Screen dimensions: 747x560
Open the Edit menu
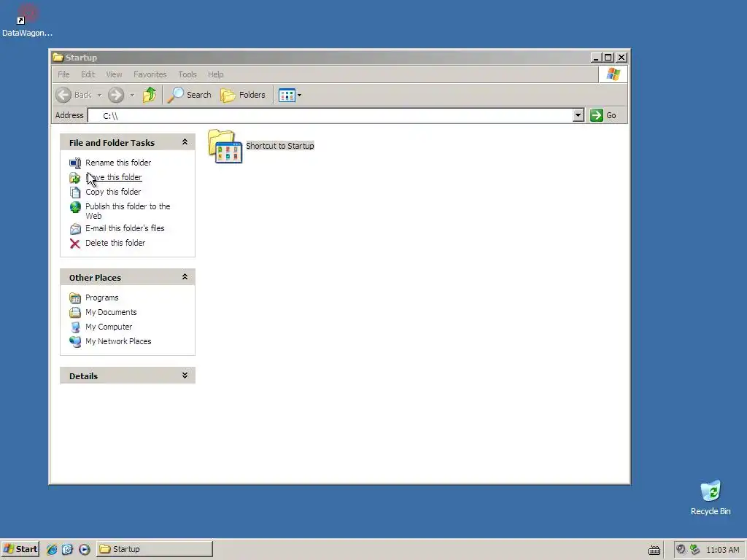pyautogui.click(x=88, y=74)
